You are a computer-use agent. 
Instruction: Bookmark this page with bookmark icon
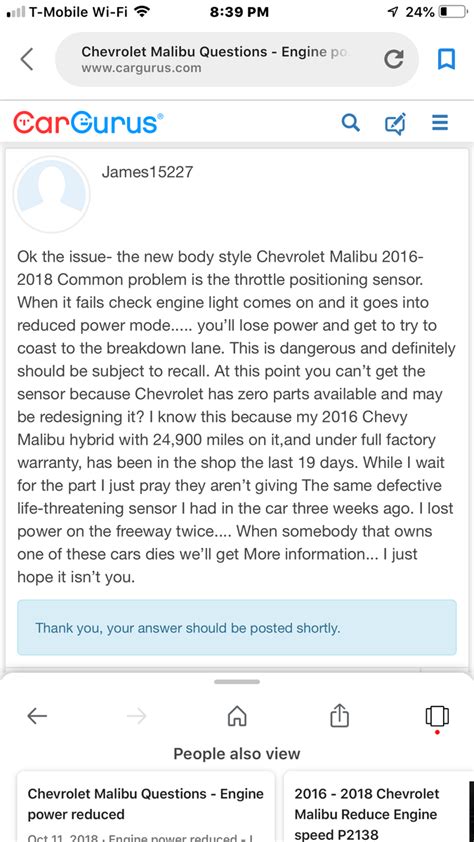(x=446, y=59)
